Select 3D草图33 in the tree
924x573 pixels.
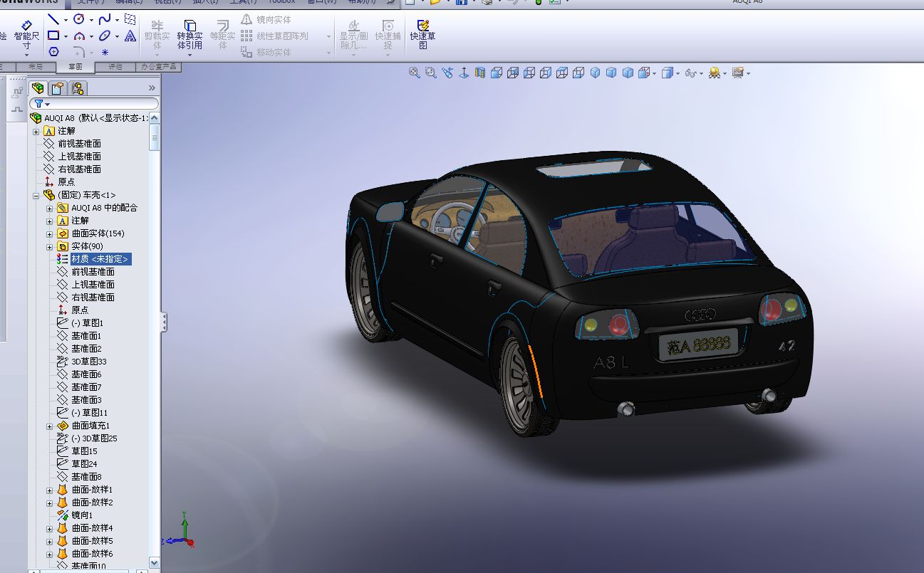[89, 362]
